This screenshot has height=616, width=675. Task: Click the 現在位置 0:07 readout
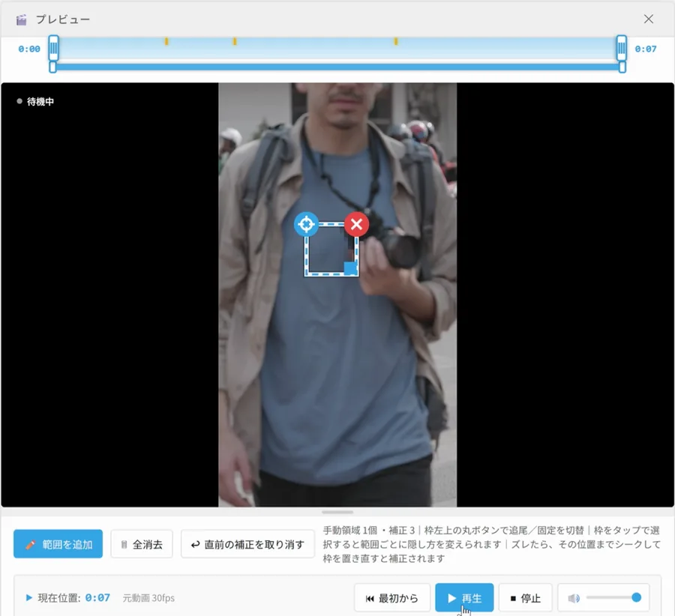coord(73,598)
